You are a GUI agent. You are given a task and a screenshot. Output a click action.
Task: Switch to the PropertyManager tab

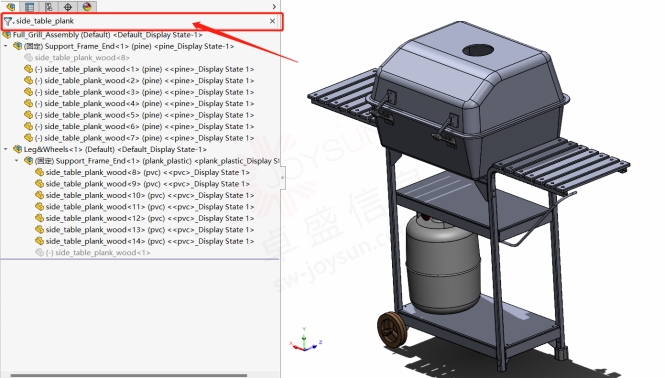pos(29,6)
